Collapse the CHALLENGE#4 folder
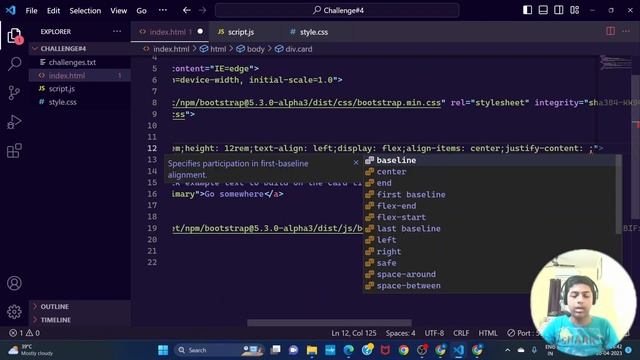 click(80, 49)
